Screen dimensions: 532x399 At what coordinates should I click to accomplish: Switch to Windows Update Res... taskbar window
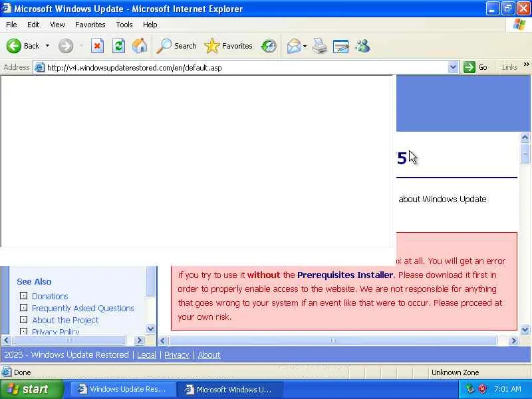[x=123, y=389]
